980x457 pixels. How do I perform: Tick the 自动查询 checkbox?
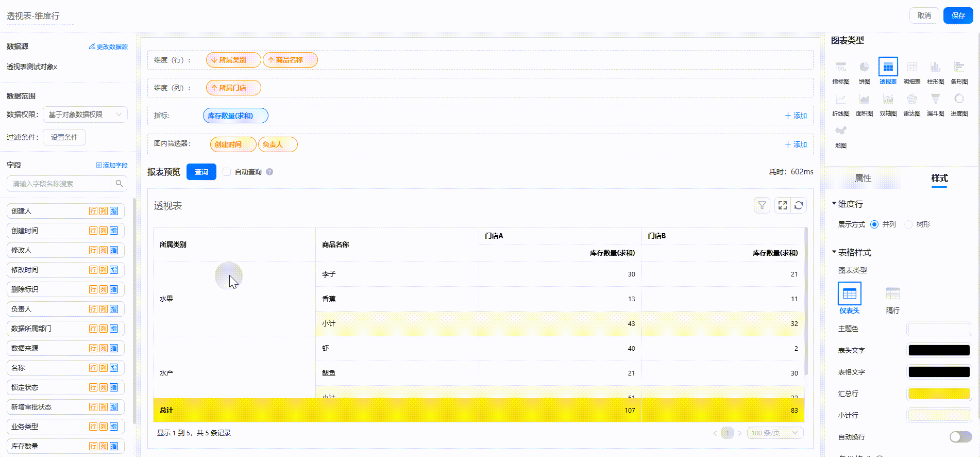pyautogui.click(x=227, y=172)
